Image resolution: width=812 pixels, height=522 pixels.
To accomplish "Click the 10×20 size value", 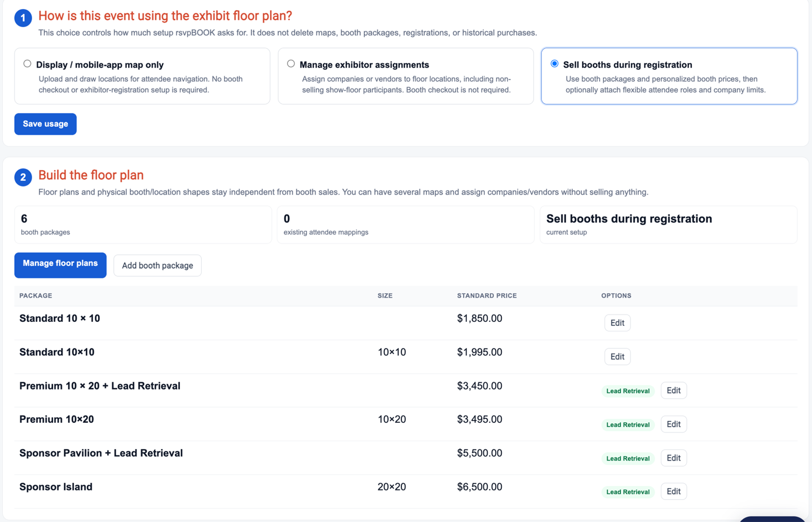I will click(x=392, y=419).
